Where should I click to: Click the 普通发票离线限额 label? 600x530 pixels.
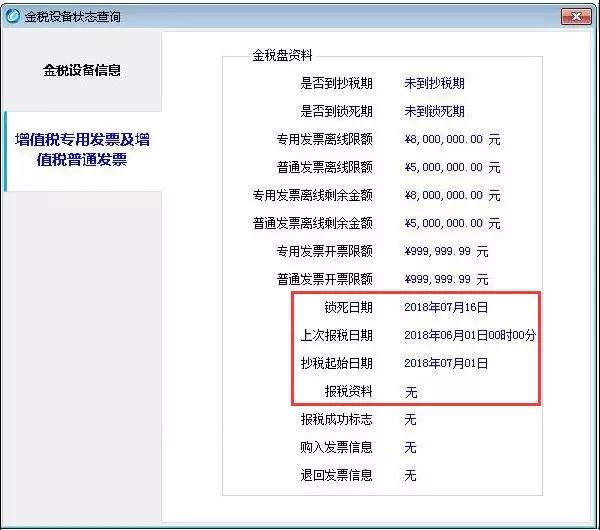pos(324,167)
